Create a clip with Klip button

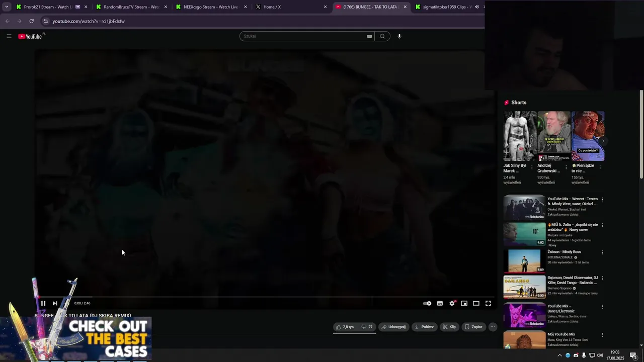(449, 327)
